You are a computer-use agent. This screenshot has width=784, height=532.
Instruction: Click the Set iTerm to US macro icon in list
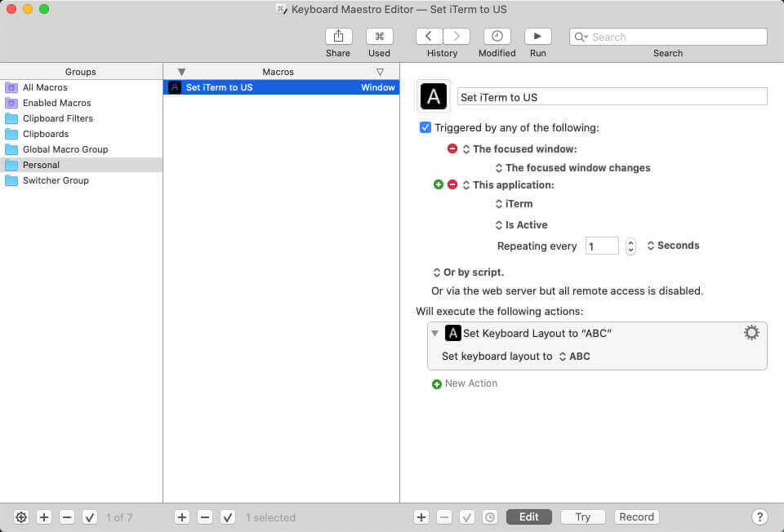[175, 87]
